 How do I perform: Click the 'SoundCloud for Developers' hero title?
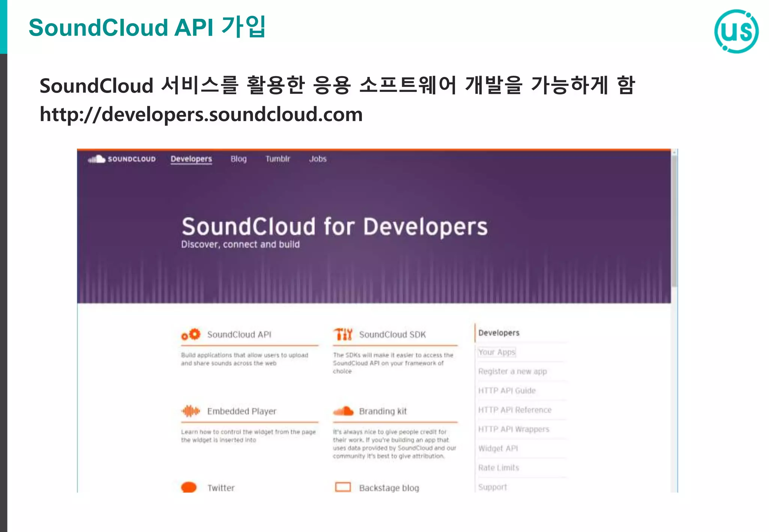(335, 227)
